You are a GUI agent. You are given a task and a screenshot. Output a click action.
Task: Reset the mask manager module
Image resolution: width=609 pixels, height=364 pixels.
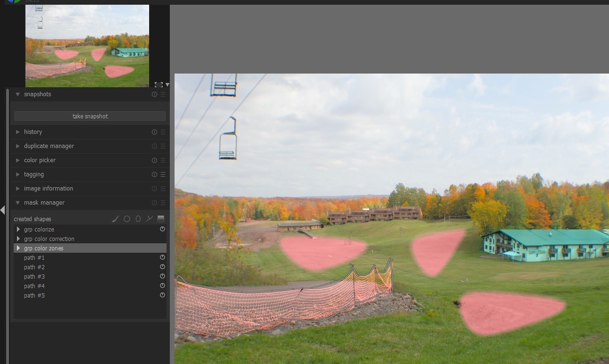coord(154,203)
